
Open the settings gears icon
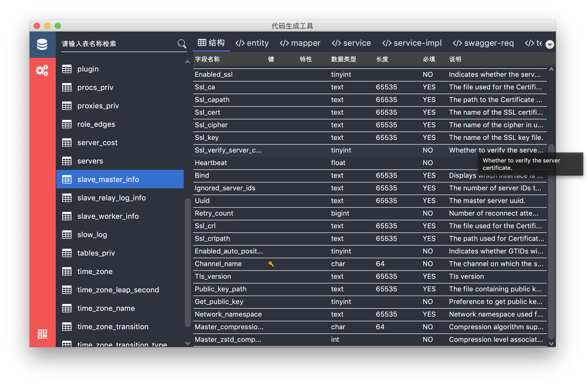(x=42, y=70)
